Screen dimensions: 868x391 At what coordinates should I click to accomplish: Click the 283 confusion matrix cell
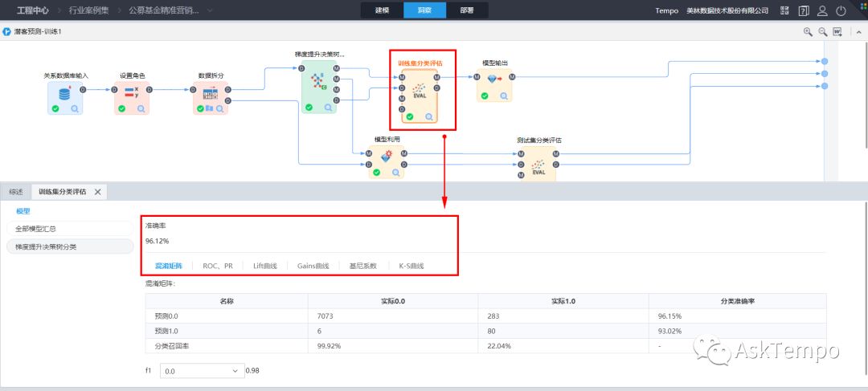pyautogui.click(x=563, y=316)
